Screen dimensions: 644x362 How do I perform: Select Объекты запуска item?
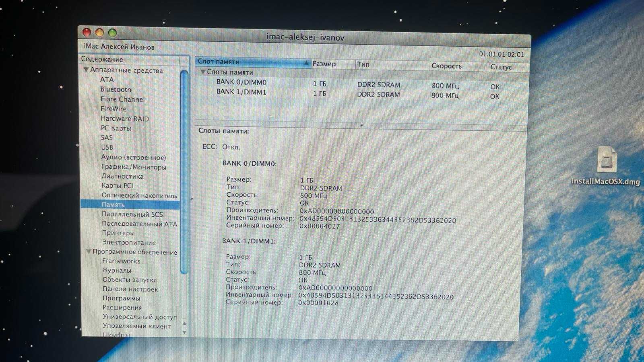pos(130,280)
